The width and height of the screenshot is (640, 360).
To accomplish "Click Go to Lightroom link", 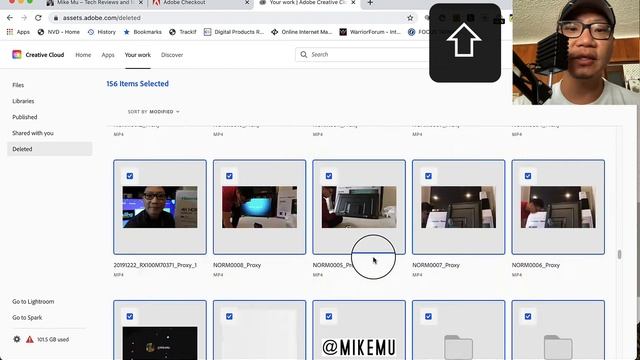I will coord(33,302).
